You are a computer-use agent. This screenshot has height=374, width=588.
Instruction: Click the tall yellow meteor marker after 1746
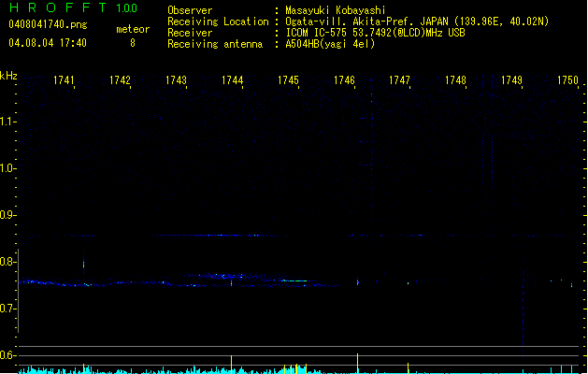pyautogui.click(x=357, y=363)
